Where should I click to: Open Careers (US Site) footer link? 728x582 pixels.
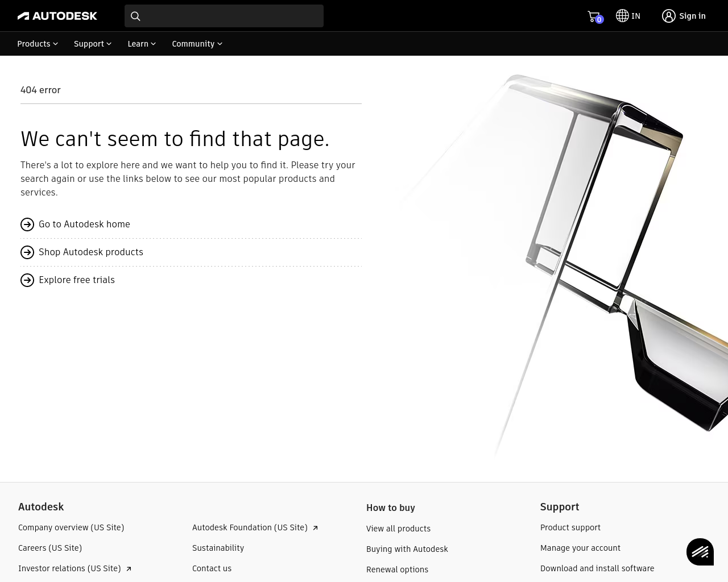coord(50,548)
